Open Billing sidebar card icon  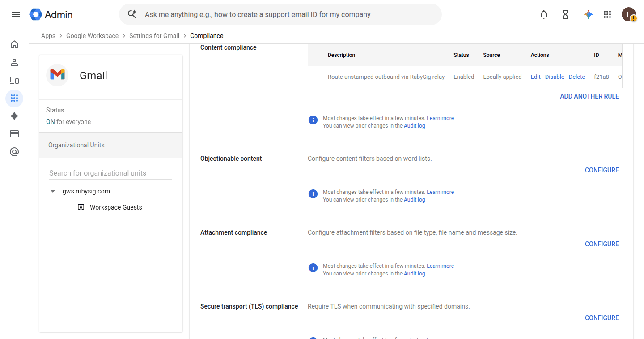pos(14,134)
